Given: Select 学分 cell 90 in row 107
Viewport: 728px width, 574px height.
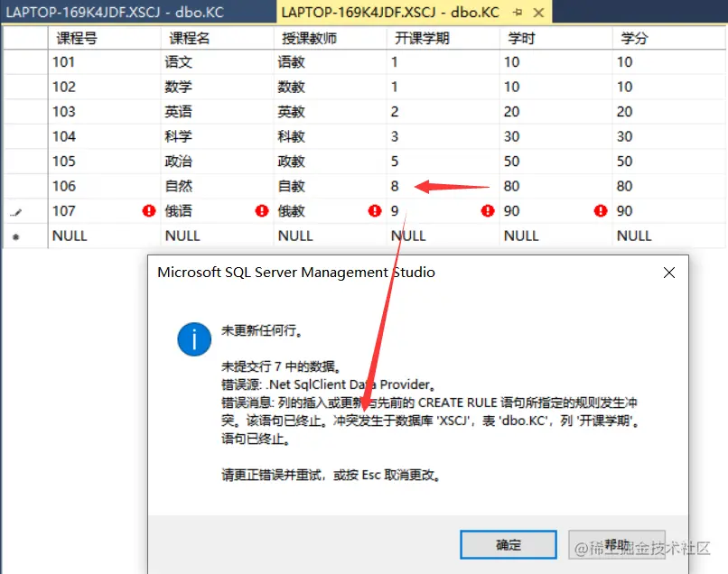Looking at the screenshot, I should [668, 211].
